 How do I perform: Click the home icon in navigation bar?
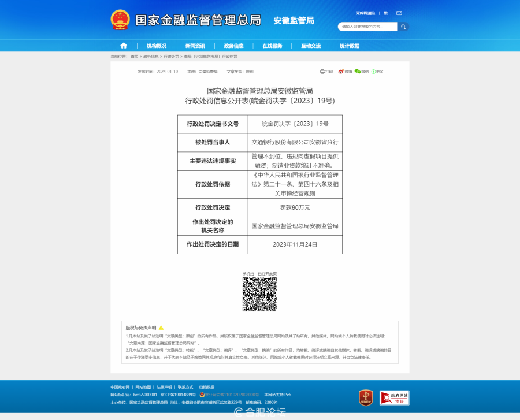point(124,46)
